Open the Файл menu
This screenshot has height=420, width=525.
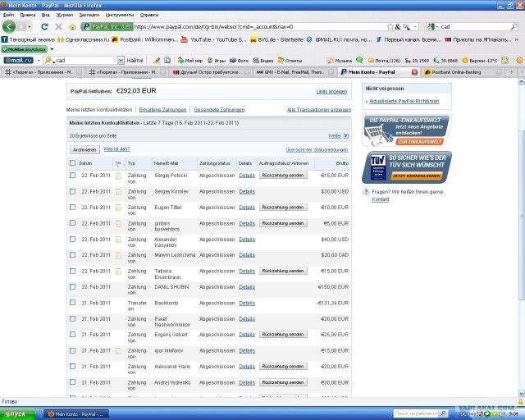coord(8,15)
